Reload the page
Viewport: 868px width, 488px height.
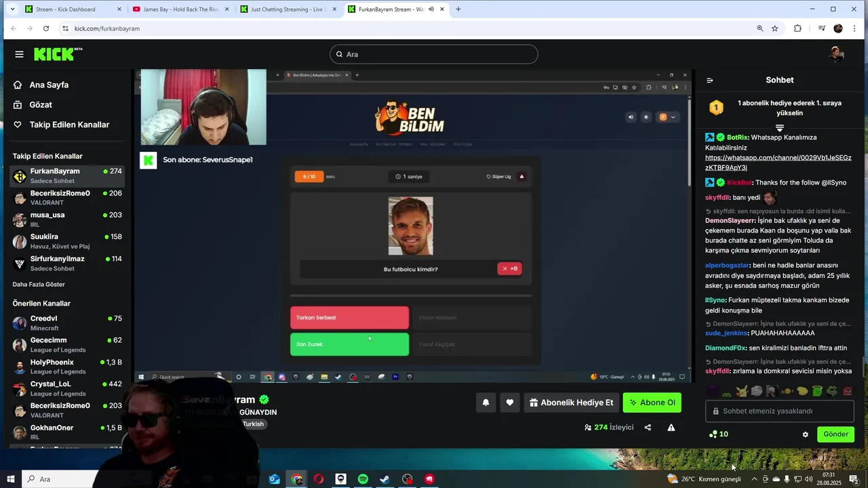click(x=45, y=28)
